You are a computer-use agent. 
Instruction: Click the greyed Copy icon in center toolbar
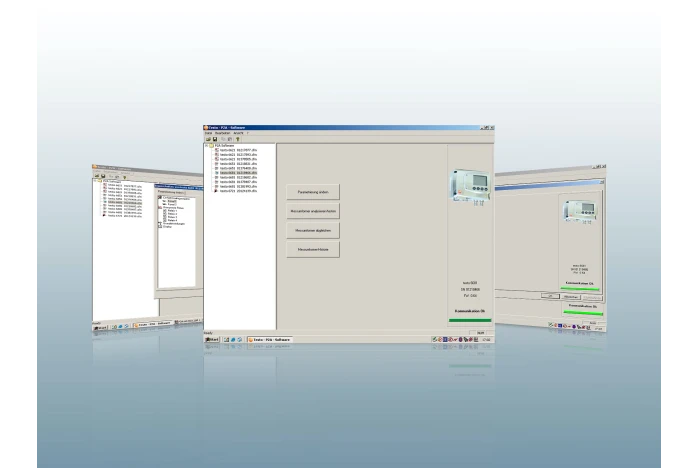click(x=223, y=139)
